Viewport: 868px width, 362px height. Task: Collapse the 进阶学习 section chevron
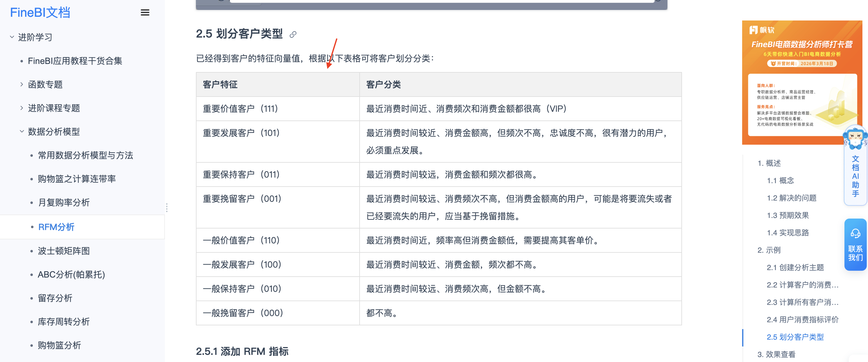click(x=12, y=37)
